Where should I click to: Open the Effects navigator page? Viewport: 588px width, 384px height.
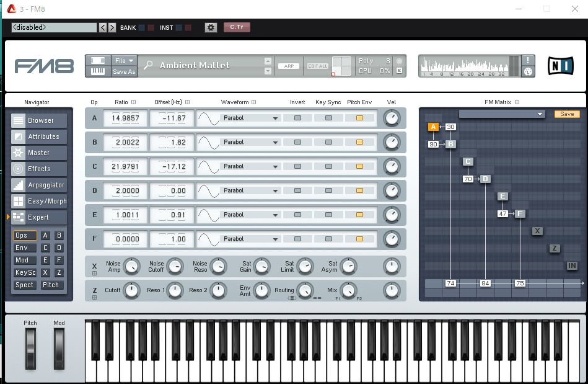(39, 169)
